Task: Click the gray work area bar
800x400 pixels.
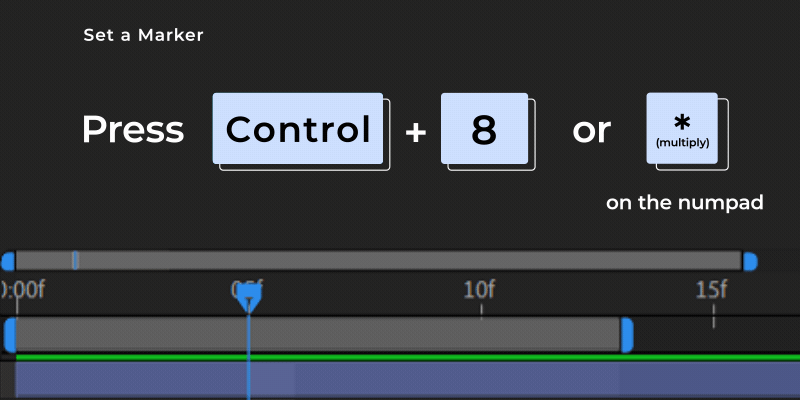Action: (x=318, y=335)
